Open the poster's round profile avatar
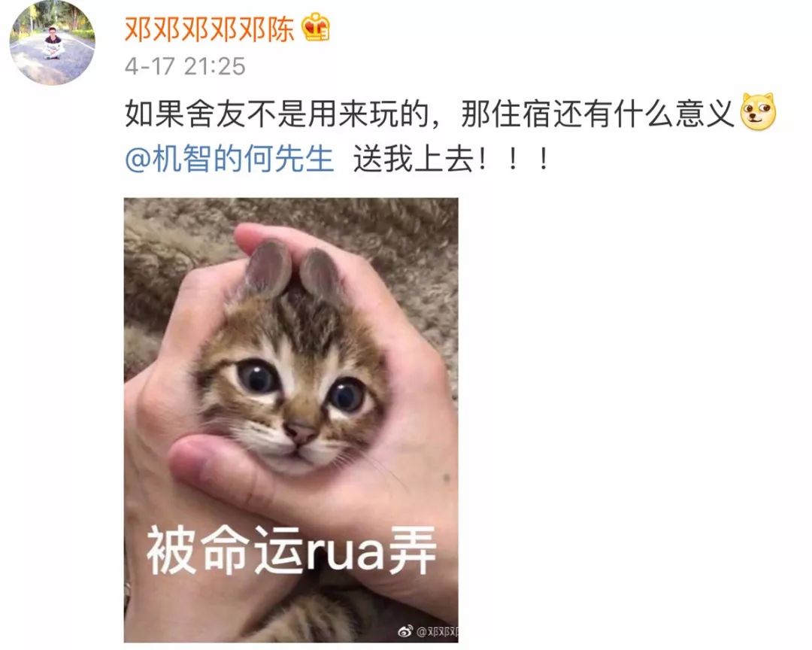Viewport: 812px width, 650px height. pos(53,42)
